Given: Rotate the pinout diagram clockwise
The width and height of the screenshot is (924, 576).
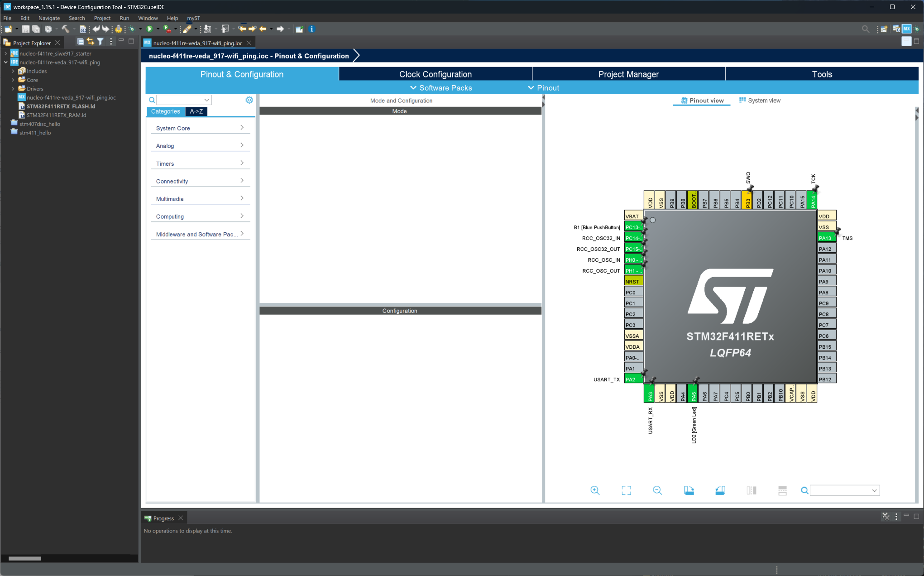Looking at the screenshot, I should (689, 490).
